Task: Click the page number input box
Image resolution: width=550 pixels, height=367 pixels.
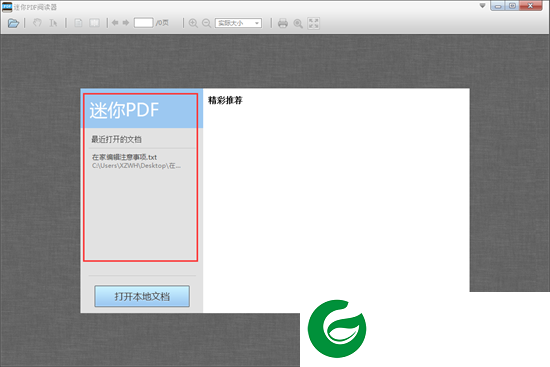Action: [143, 23]
